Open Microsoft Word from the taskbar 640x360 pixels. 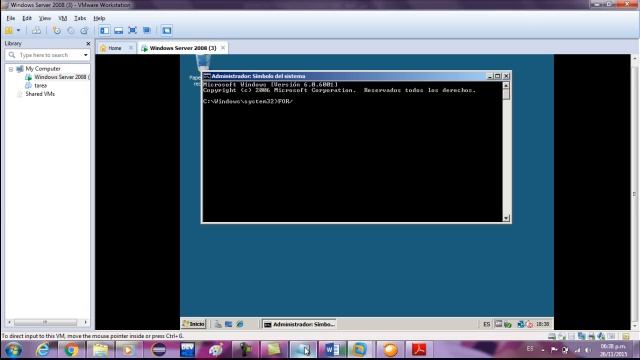coord(332,350)
